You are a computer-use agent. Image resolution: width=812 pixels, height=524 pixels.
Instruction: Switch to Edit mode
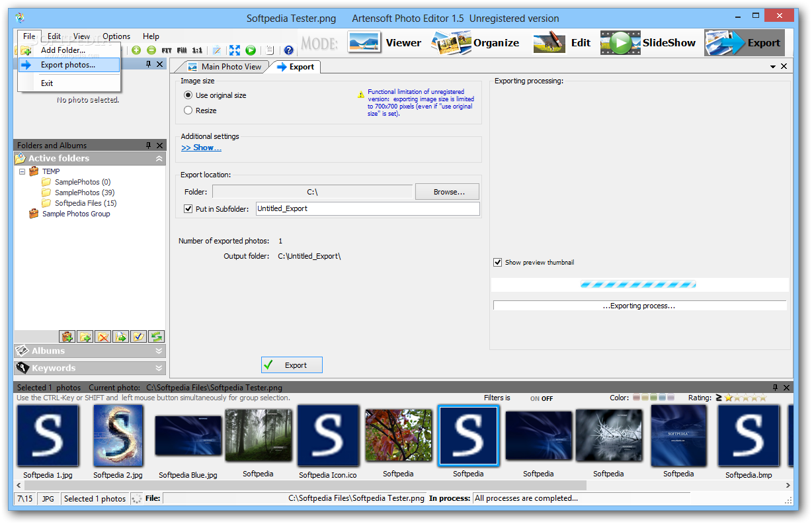pos(562,43)
